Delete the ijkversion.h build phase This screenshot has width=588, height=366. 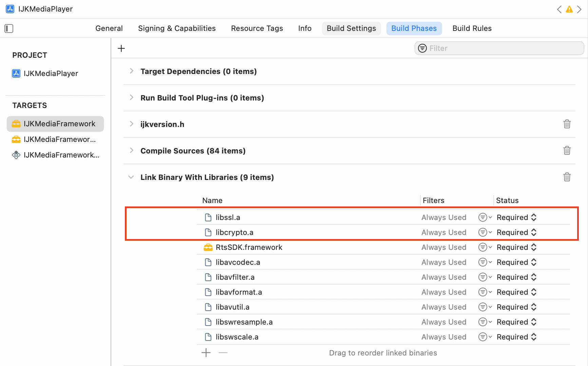tap(567, 124)
